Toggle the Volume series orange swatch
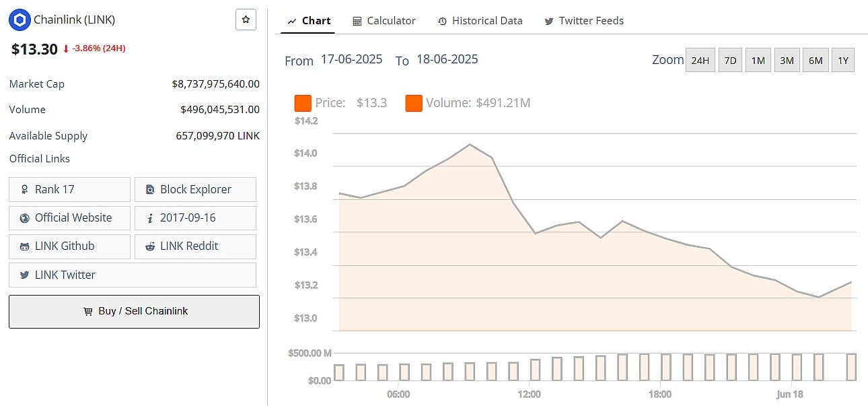This screenshot has width=868, height=406. pos(414,103)
